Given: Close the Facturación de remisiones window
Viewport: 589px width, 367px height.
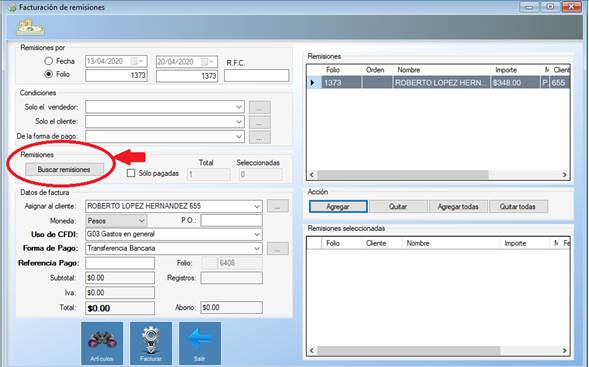Looking at the screenshot, I should click(571, 6).
